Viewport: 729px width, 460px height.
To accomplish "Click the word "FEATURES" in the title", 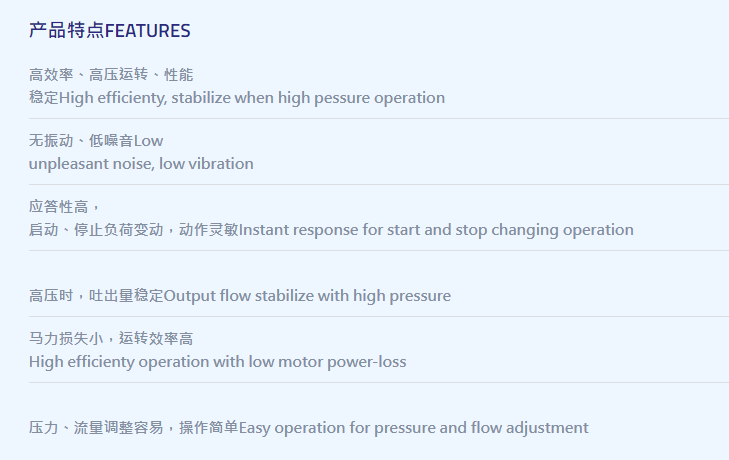I will point(148,31).
